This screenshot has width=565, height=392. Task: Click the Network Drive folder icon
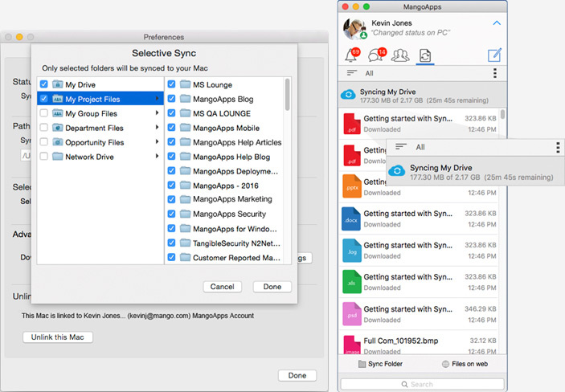[x=58, y=157]
